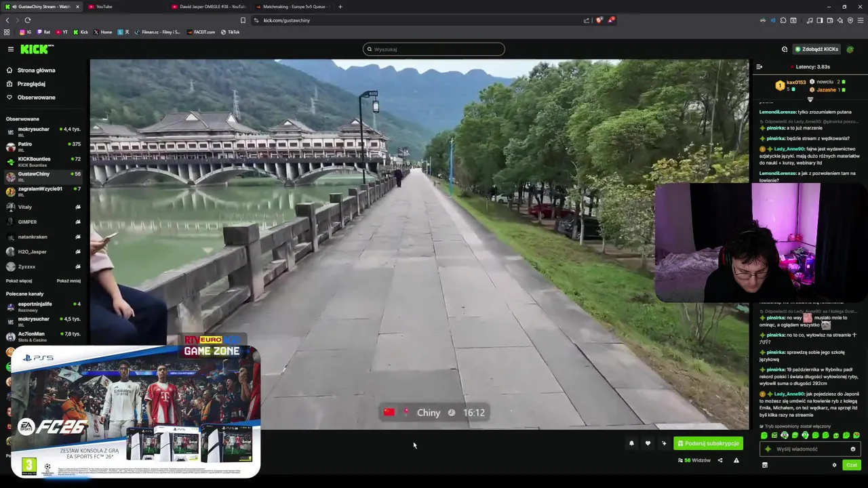Open esportninjalife recommended channel

point(43,306)
